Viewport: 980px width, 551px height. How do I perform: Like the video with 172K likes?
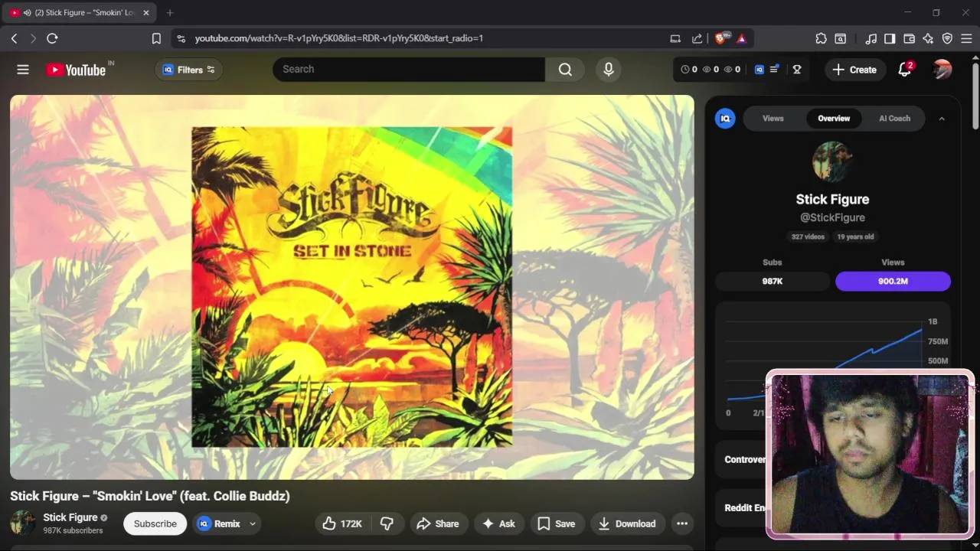(x=341, y=523)
